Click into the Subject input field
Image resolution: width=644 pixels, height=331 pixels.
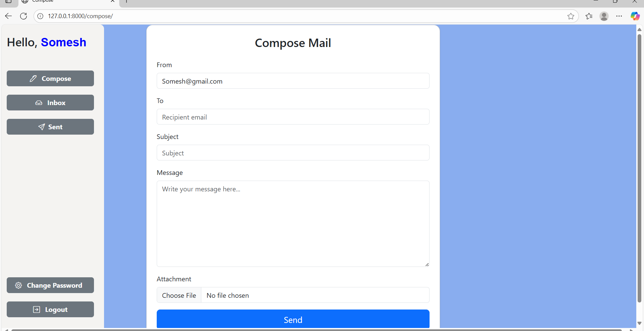[x=293, y=153]
